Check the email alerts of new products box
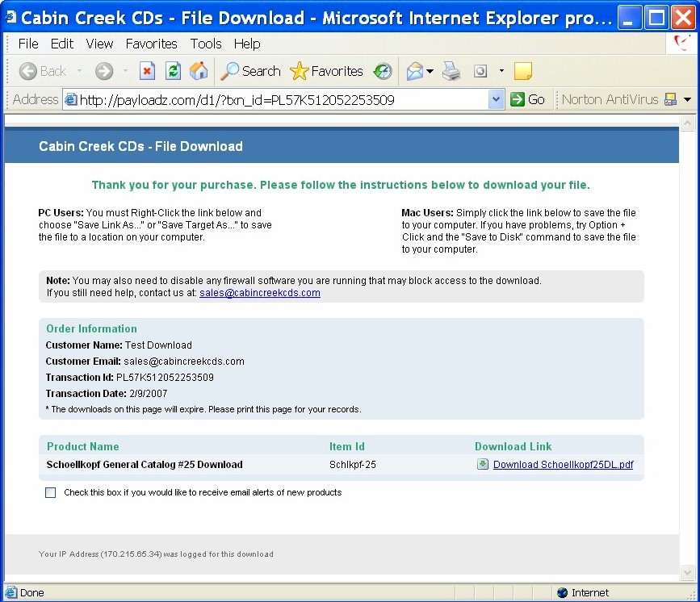Image resolution: width=700 pixels, height=602 pixels. click(50, 492)
